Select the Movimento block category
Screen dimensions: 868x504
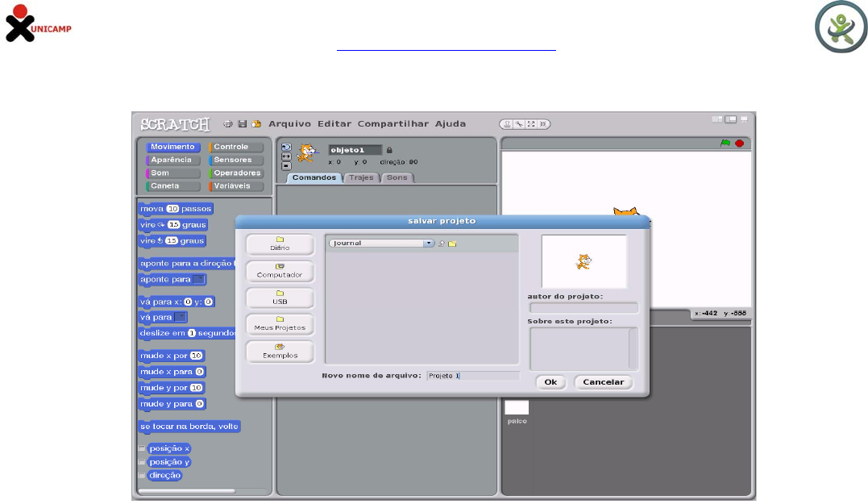pos(172,147)
